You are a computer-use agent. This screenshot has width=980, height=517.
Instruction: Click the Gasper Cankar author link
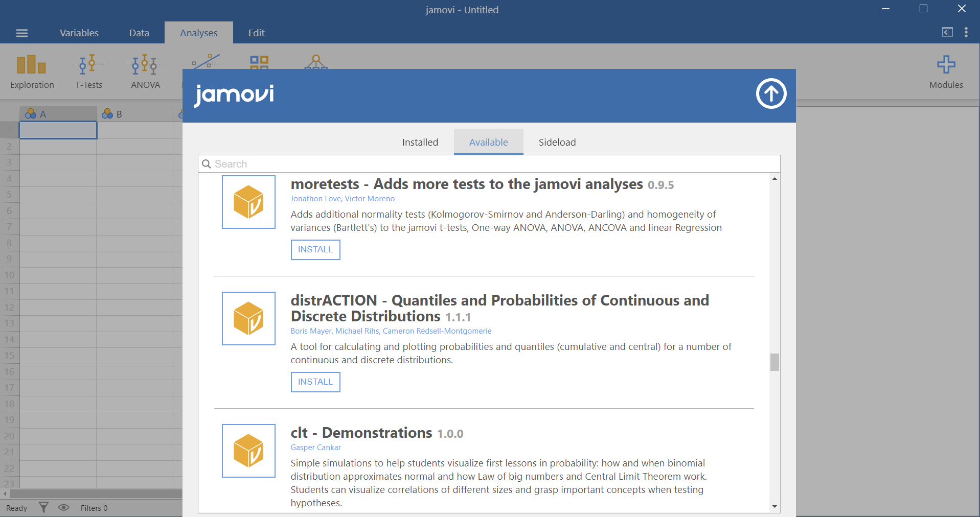click(315, 448)
